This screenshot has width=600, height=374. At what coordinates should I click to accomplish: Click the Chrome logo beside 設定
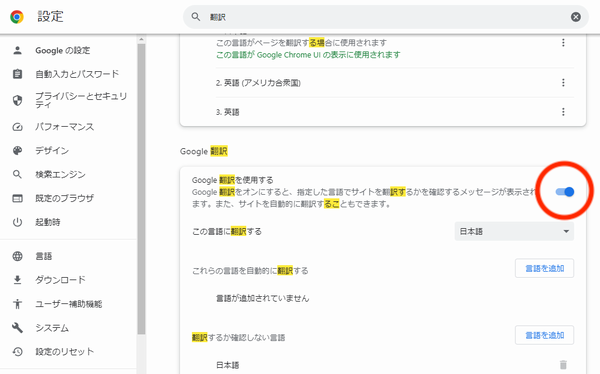[x=17, y=17]
